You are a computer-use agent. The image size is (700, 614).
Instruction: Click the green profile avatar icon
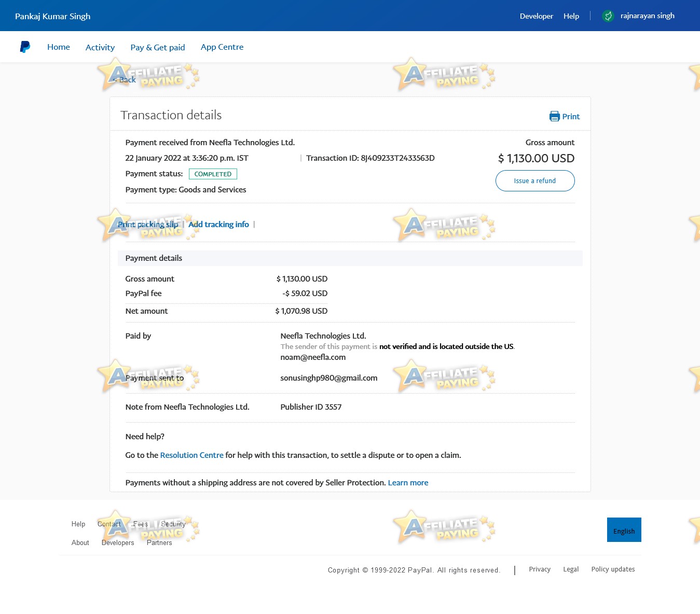point(608,16)
